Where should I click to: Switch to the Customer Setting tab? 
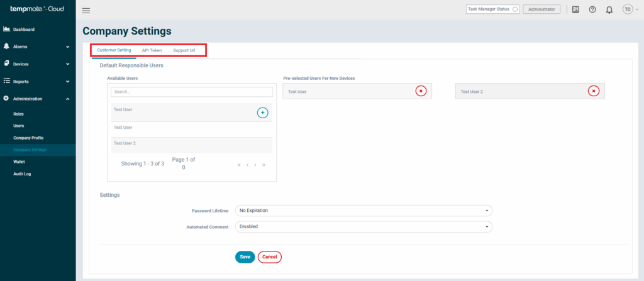(x=114, y=50)
